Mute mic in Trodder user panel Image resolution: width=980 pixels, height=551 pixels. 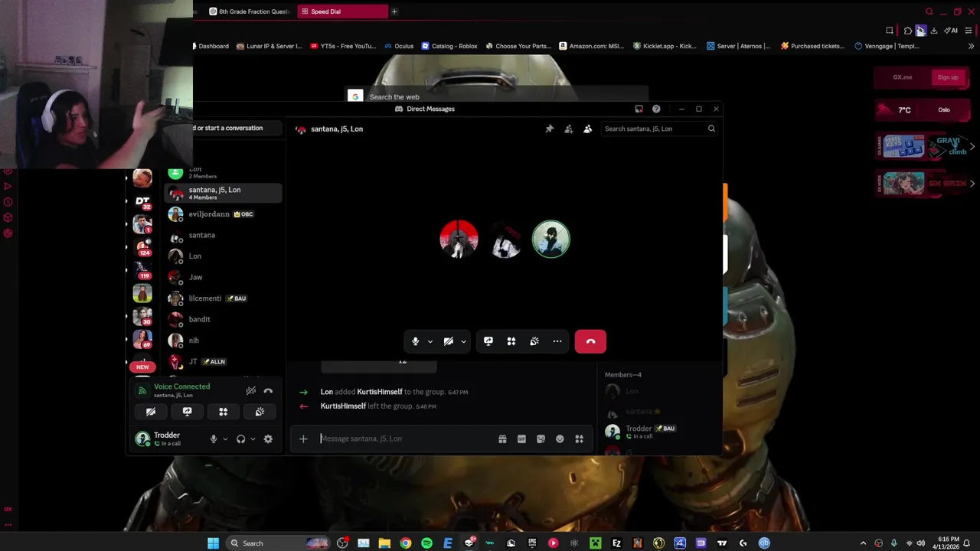click(214, 439)
